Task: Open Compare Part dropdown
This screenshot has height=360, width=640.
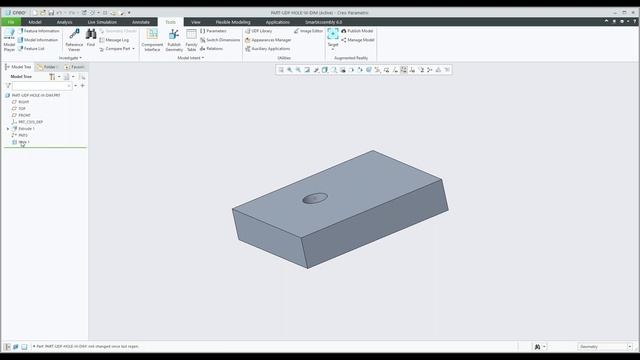Action: click(x=117, y=49)
